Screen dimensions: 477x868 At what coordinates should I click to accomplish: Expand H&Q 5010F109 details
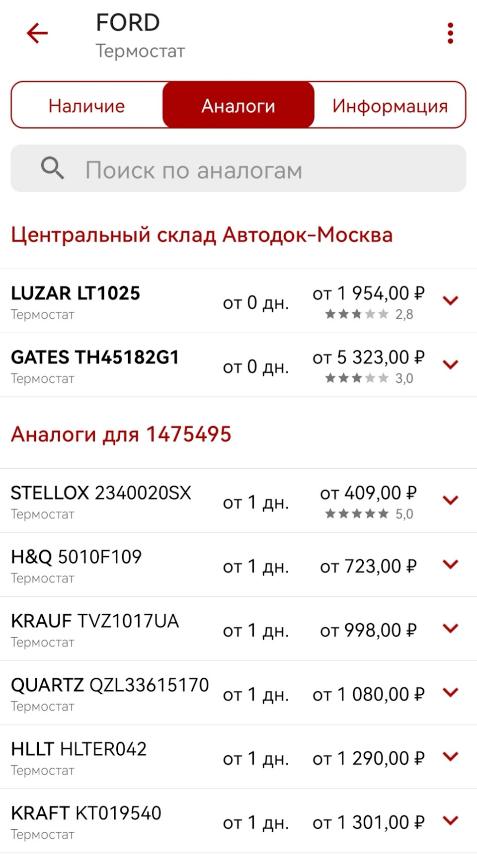click(x=451, y=565)
